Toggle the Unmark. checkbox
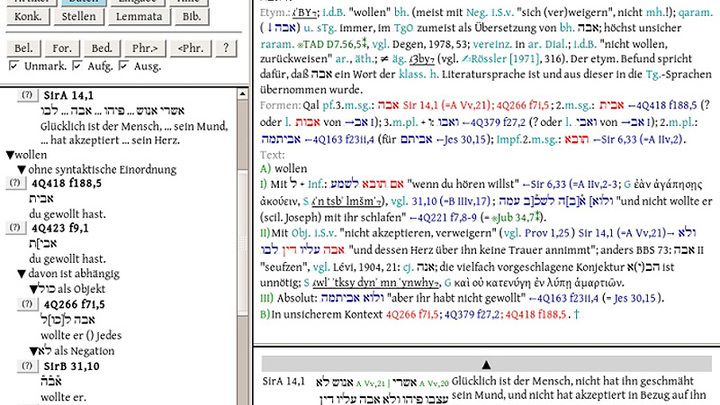The height and width of the screenshot is (405, 720). pos(14,66)
